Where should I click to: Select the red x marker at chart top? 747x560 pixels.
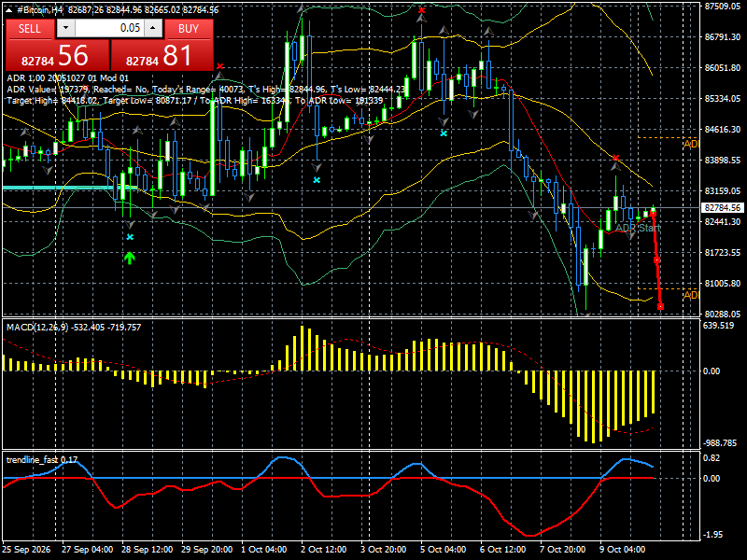421,9
